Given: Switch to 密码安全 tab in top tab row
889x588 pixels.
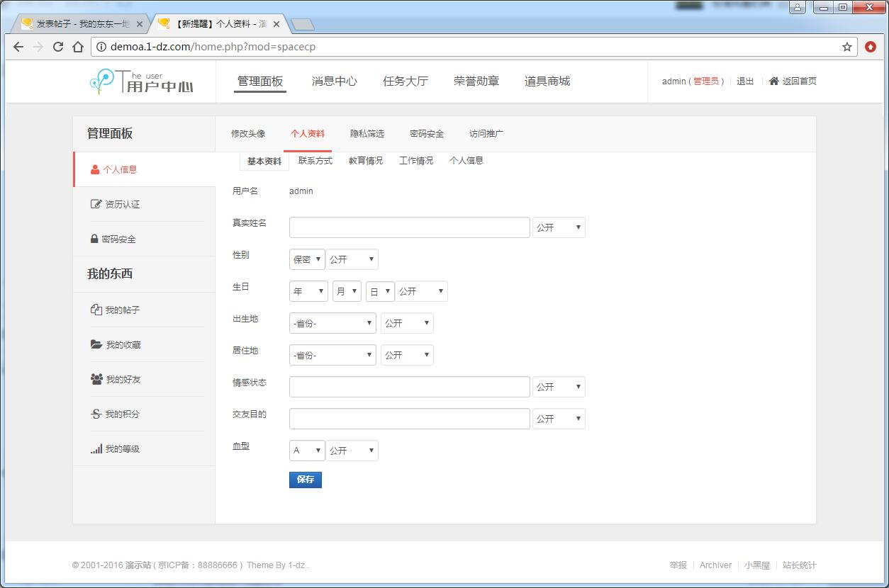Looking at the screenshot, I should click(x=427, y=133).
